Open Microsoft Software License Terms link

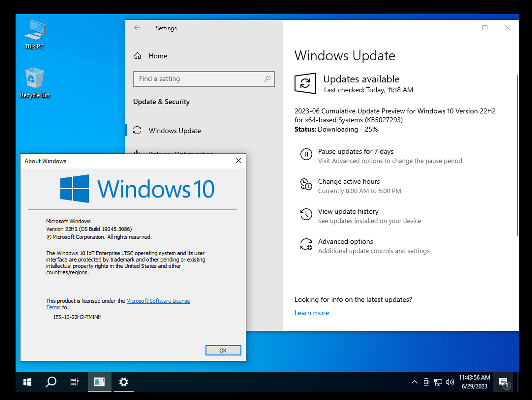click(158, 301)
